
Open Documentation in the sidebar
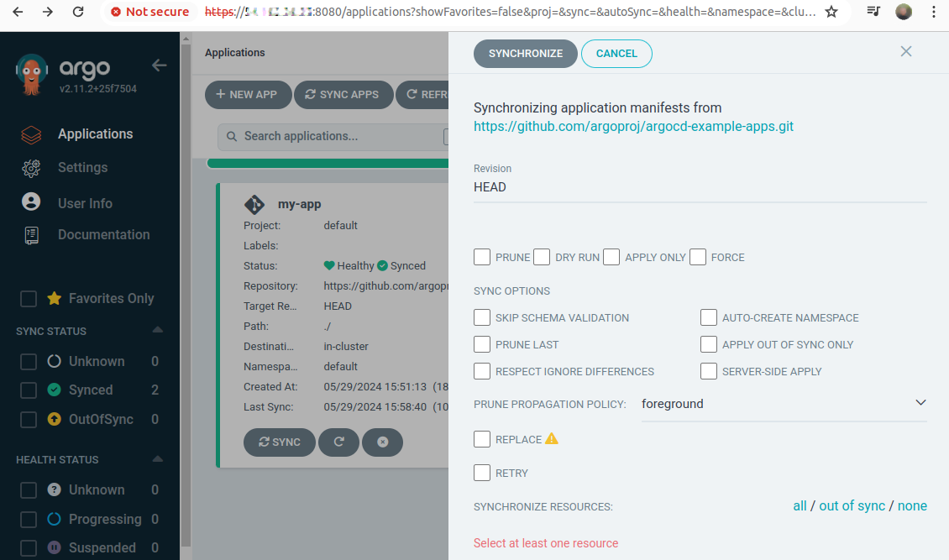(x=103, y=234)
